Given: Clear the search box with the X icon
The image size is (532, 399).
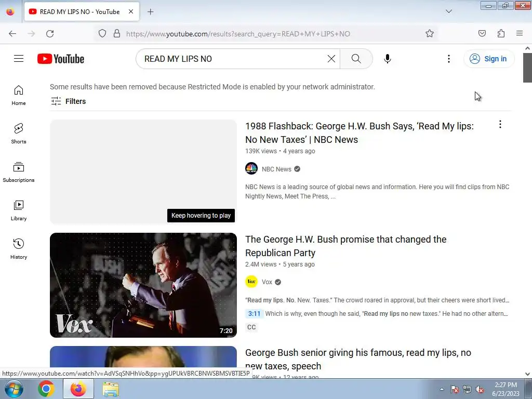Looking at the screenshot, I should click(331, 59).
